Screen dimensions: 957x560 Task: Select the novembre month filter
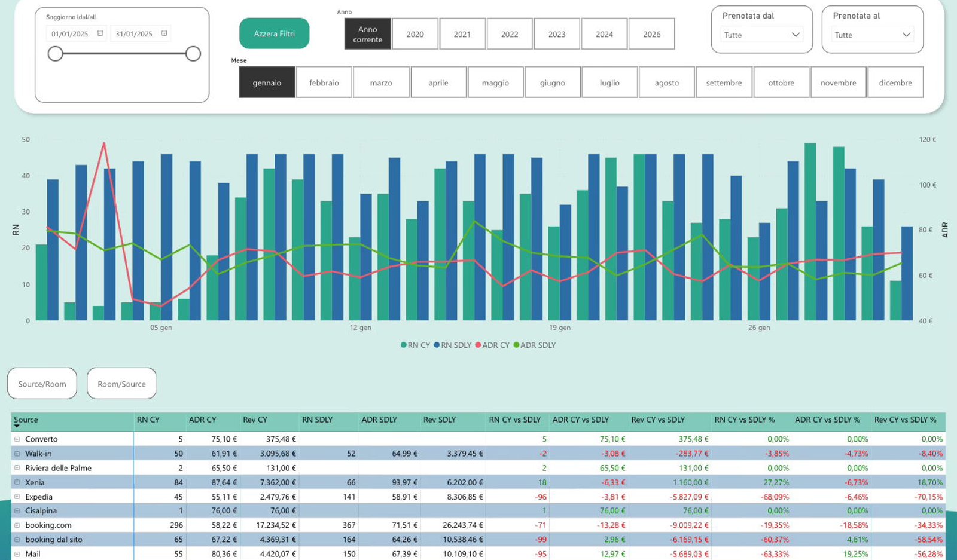click(x=839, y=82)
